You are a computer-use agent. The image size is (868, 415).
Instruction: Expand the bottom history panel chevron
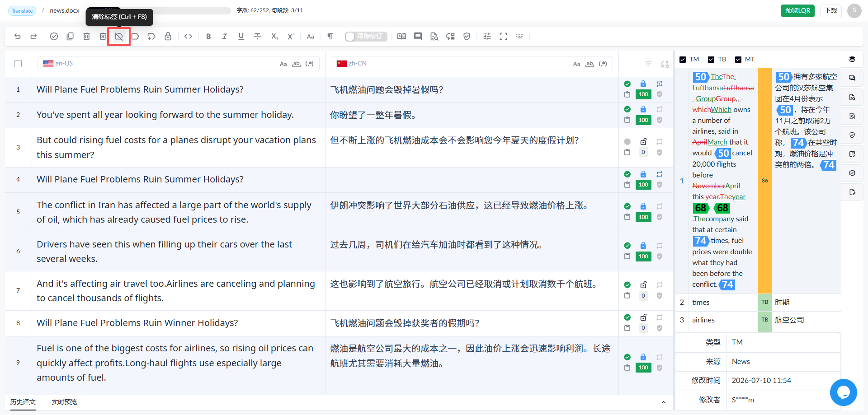[663, 402]
